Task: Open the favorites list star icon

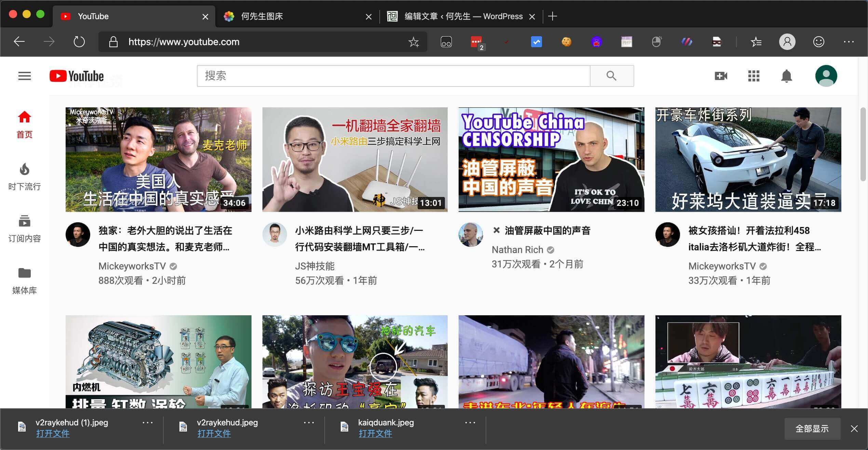Action: (756, 42)
